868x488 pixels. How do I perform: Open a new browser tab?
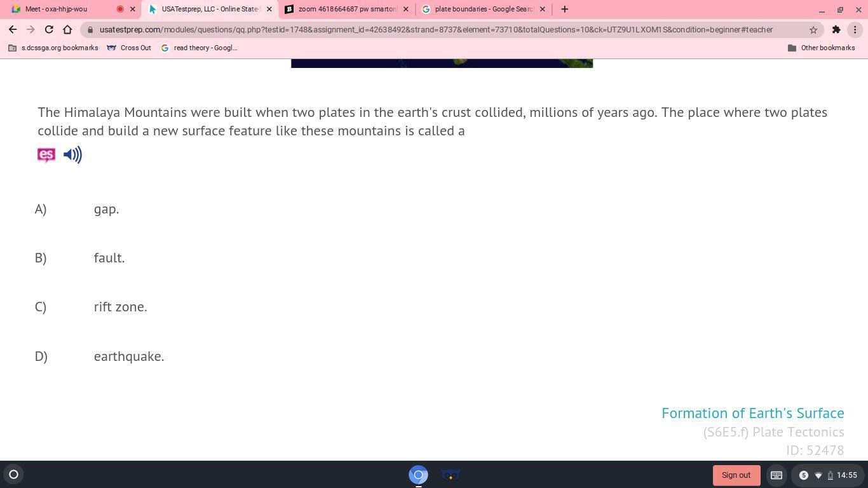[x=564, y=9]
